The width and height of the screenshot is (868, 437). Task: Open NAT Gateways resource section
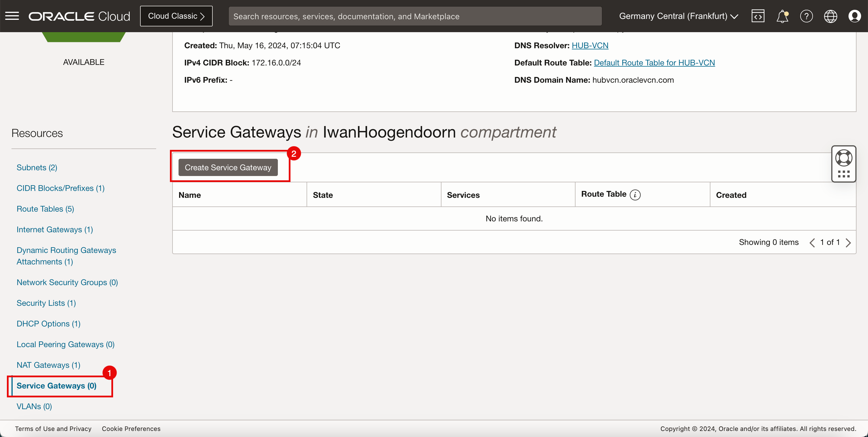coord(48,365)
